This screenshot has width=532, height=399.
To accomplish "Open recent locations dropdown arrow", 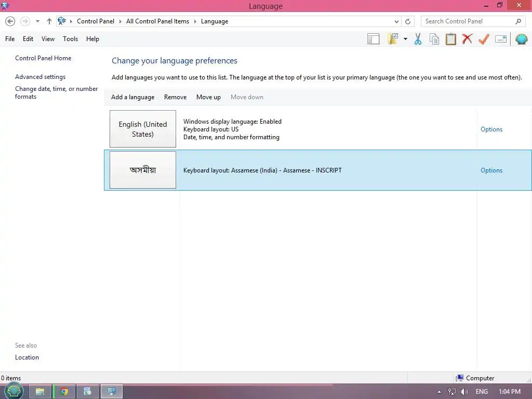I will (37, 21).
